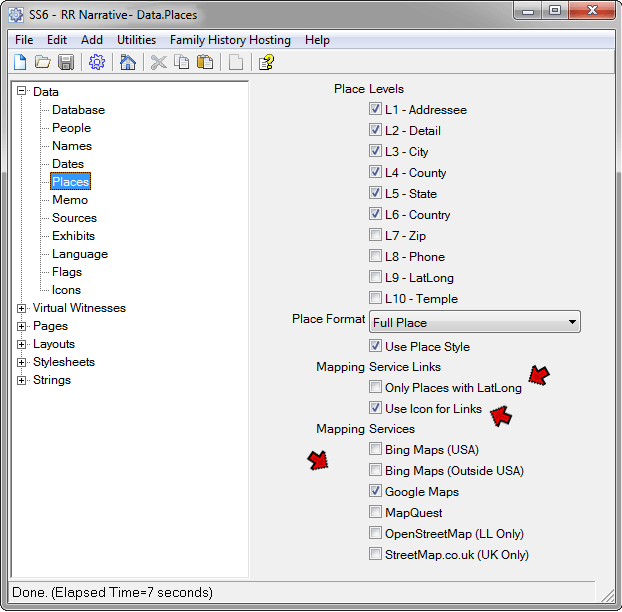622x612 pixels.
Task: Click the Paste clipboard toolbar icon
Action: [205, 62]
